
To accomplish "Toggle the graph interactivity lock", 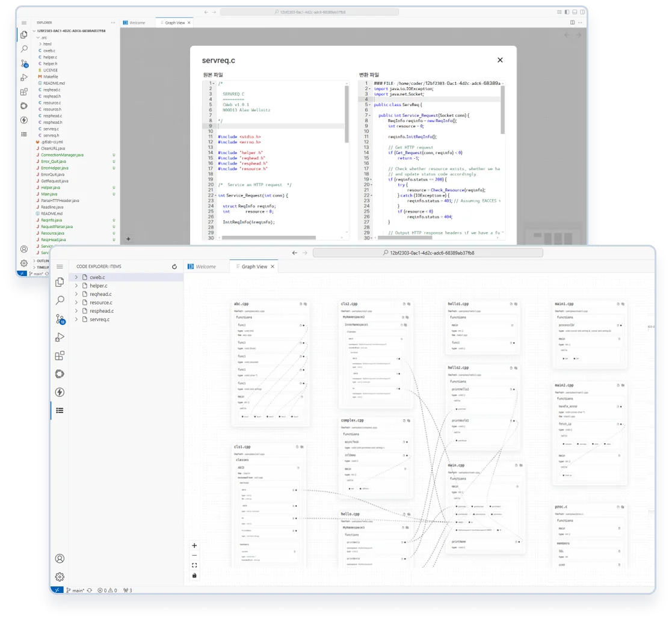I will pyautogui.click(x=194, y=575).
